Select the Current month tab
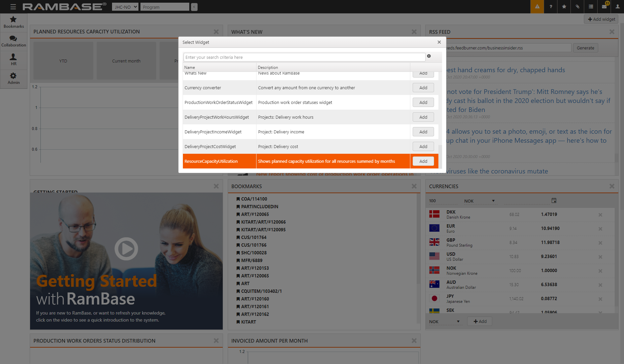The height and width of the screenshot is (364, 624). (x=126, y=61)
